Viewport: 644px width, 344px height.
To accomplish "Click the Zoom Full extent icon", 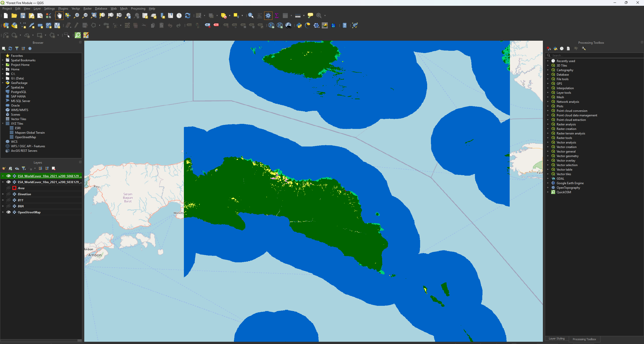I will point(94,16).
